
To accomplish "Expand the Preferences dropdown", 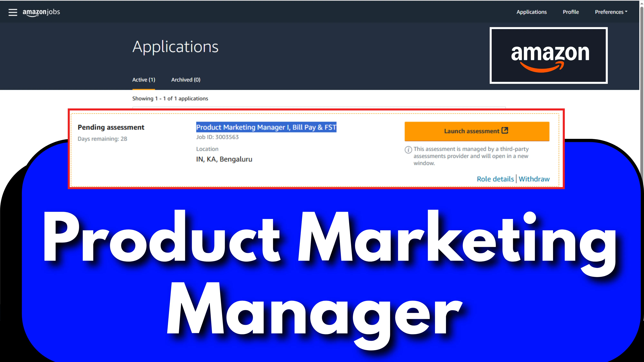I will pyautogui.click(x=611, y=12).
